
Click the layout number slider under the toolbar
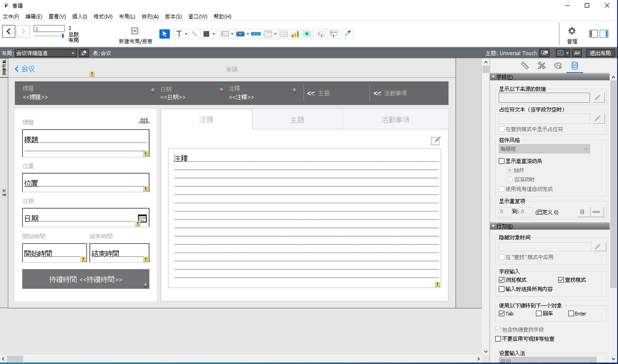tap(49, 36)
